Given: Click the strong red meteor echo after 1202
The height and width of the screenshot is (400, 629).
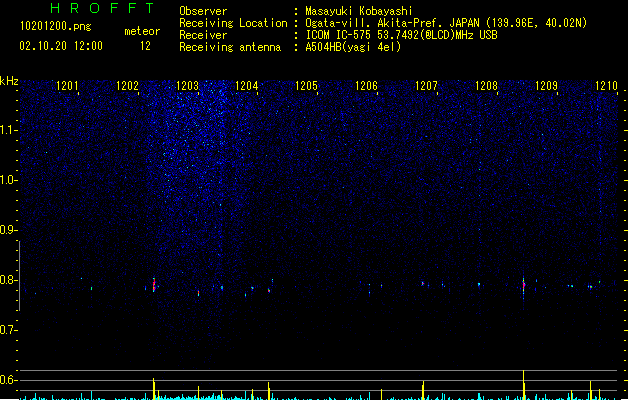Looking at the screenshot, I should tap(154, 285).
